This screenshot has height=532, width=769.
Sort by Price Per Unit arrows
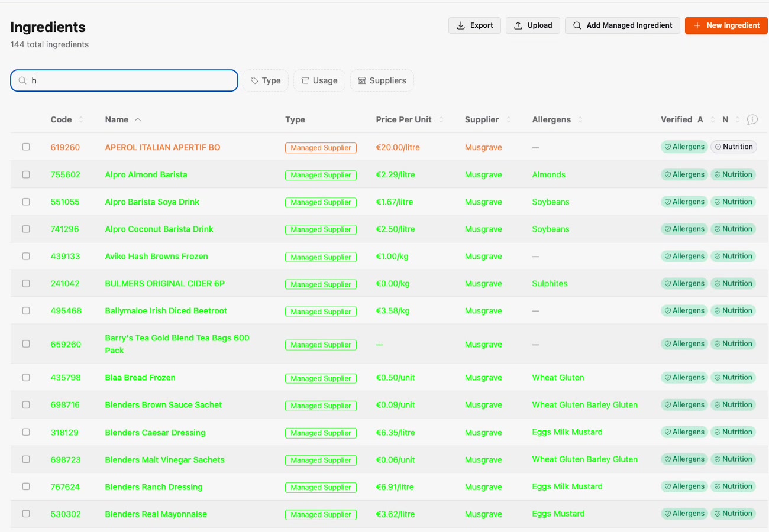click(441, 119)
